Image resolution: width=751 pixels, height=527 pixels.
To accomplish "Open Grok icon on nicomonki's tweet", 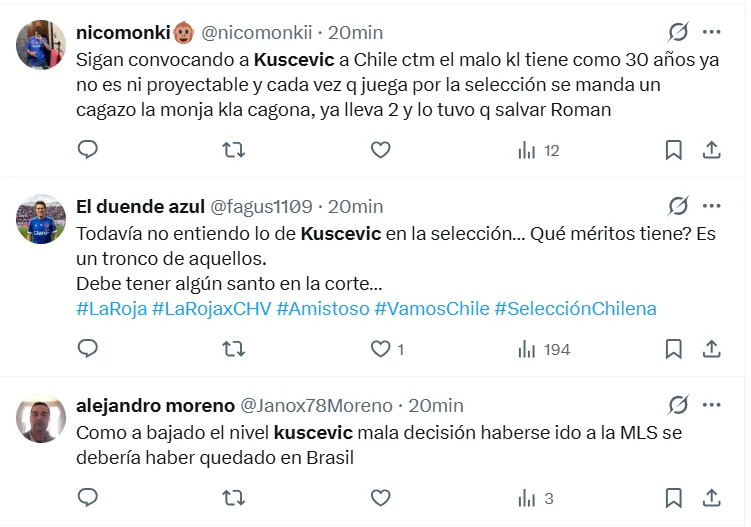I will tap(678, 32).
